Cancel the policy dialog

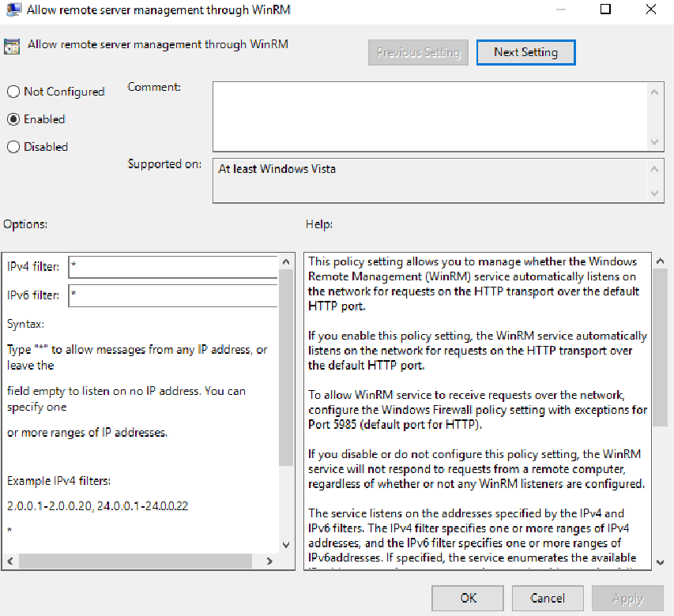pyautogui.click(x=547, y=598)
